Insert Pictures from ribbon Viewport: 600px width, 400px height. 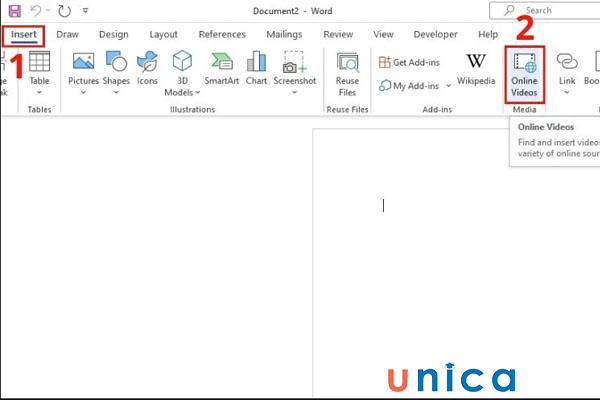click(x=83, y=70)
